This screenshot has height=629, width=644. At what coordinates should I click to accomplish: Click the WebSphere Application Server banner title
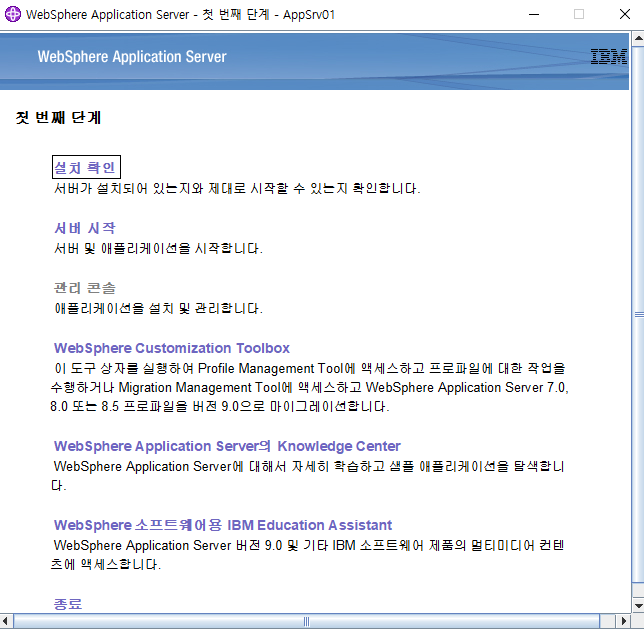[x=132, y=56]
